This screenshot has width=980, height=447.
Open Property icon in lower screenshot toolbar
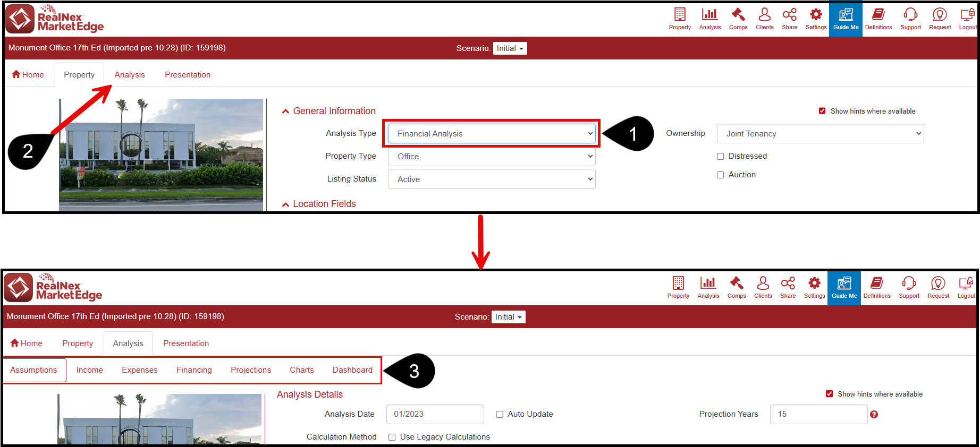tap(678, 287)
